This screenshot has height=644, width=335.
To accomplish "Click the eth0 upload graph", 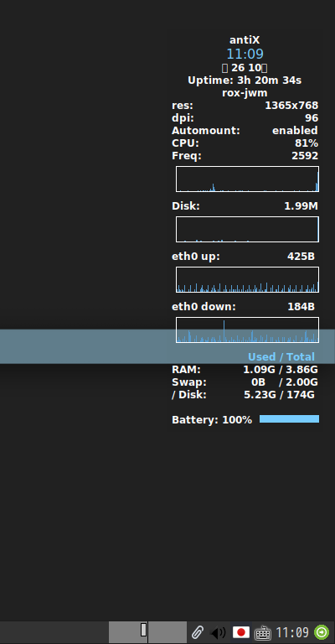I will [247, 280].
